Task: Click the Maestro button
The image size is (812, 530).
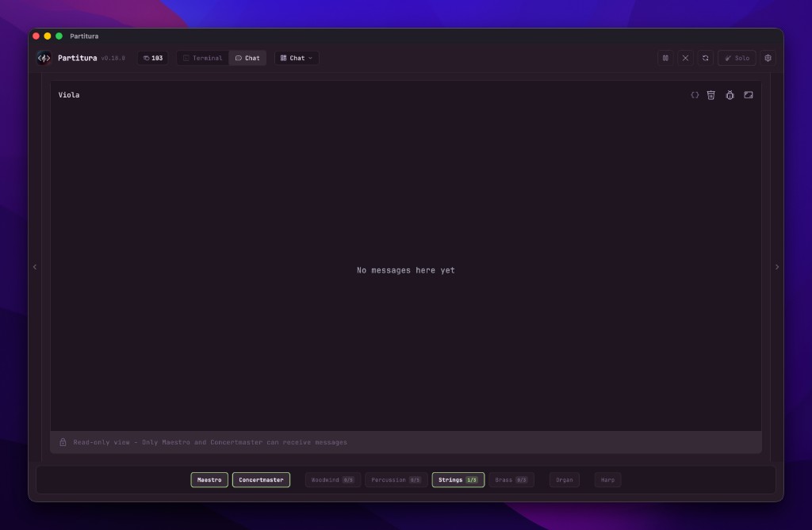Action: click(209, 480)
